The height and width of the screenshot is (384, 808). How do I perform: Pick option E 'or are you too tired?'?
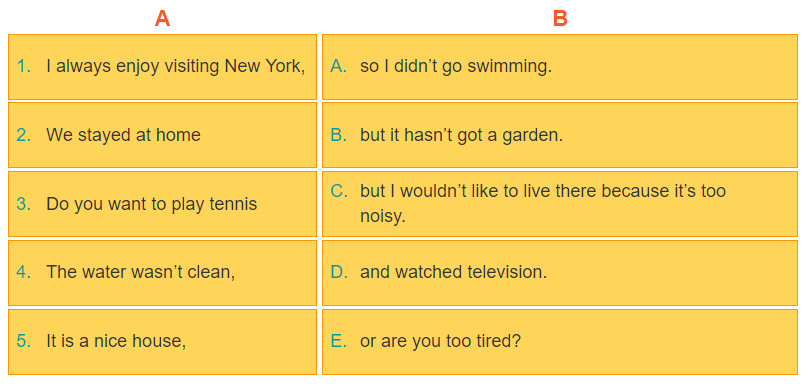(x=560, y=342)
